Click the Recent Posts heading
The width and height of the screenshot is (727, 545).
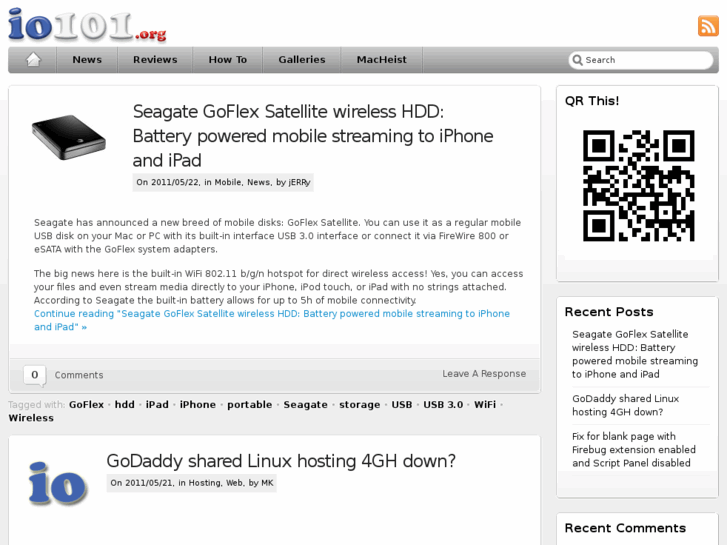tap(609, 312)
